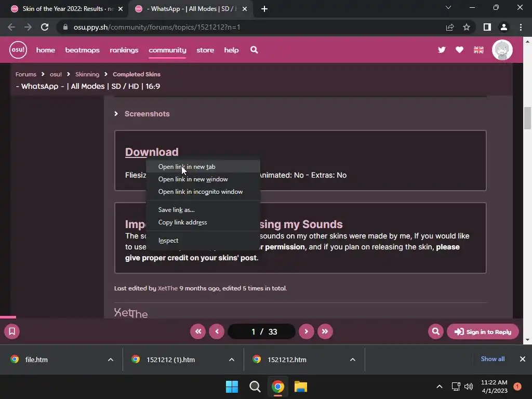
Task: Go to Skinning breadcrumb
Action: (87, 74)
